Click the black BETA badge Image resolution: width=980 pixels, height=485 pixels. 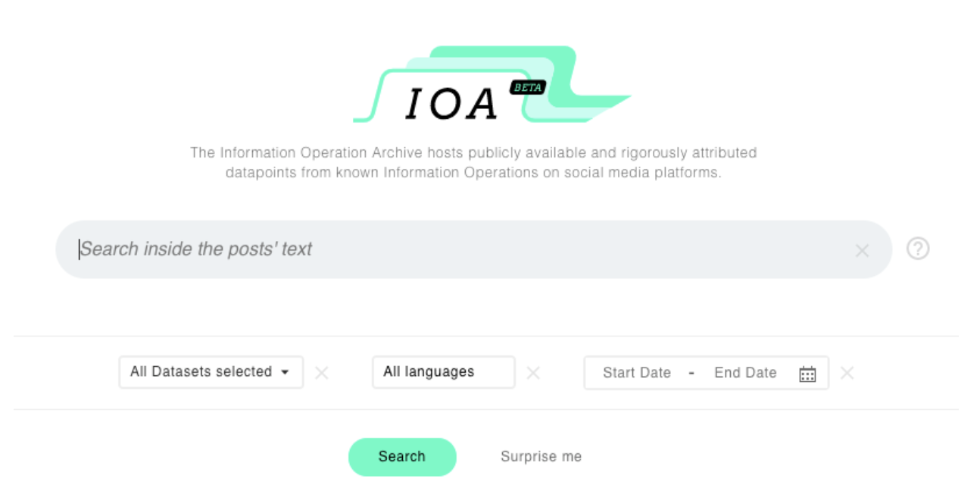tap(528, 87)
